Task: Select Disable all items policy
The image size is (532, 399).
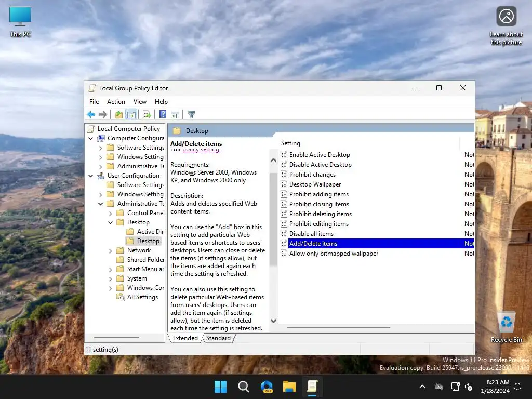Action: coord(312,233)
